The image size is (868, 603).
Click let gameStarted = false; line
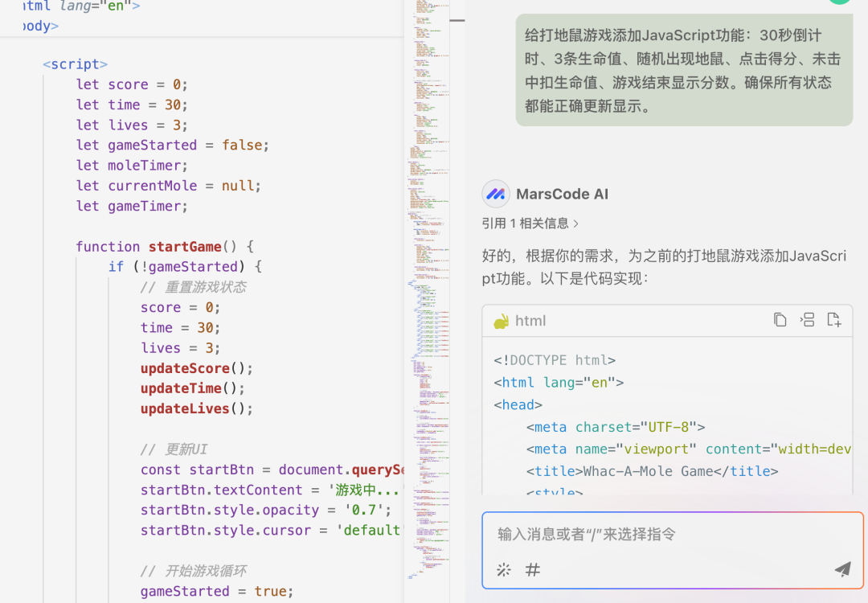coord(172,145)
